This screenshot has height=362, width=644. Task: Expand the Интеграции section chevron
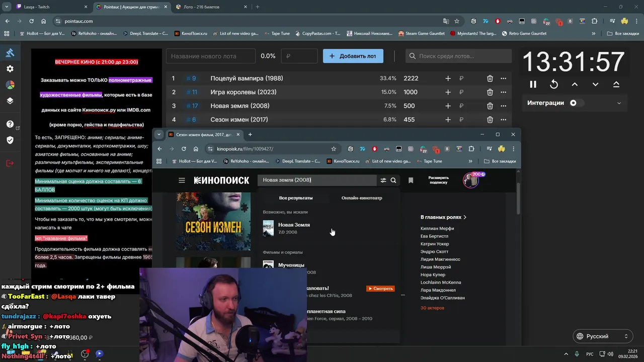tap(619, 103)
